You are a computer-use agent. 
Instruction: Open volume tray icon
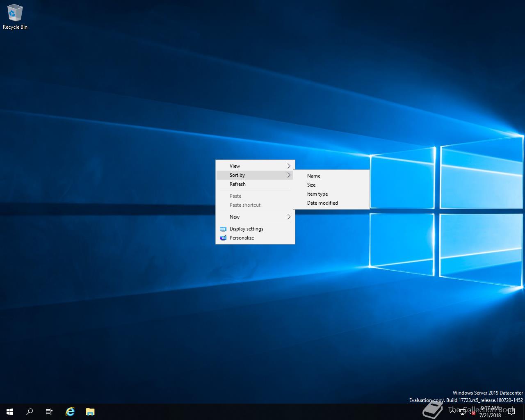(471, 412)
